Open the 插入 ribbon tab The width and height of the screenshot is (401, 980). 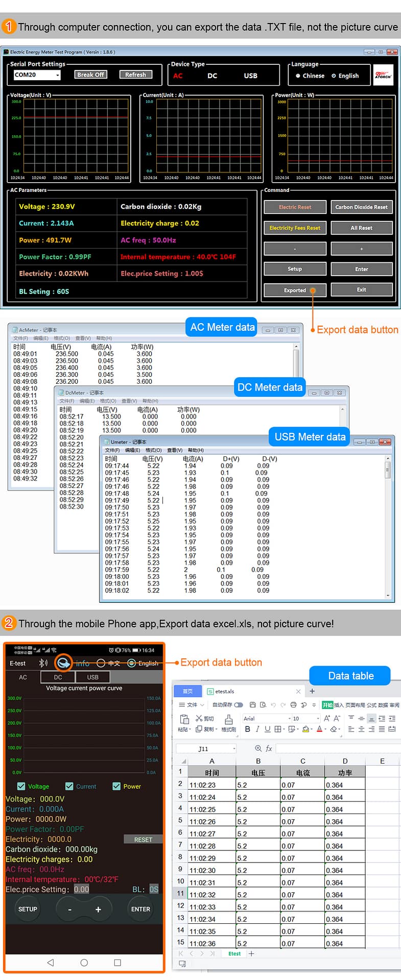click(339, 705)
